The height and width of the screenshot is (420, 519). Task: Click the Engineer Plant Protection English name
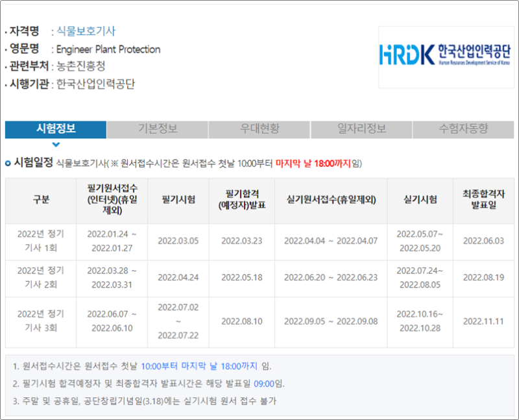108,49
